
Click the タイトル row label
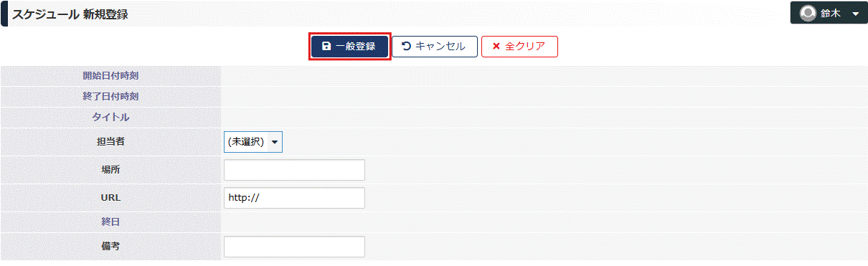110,117
